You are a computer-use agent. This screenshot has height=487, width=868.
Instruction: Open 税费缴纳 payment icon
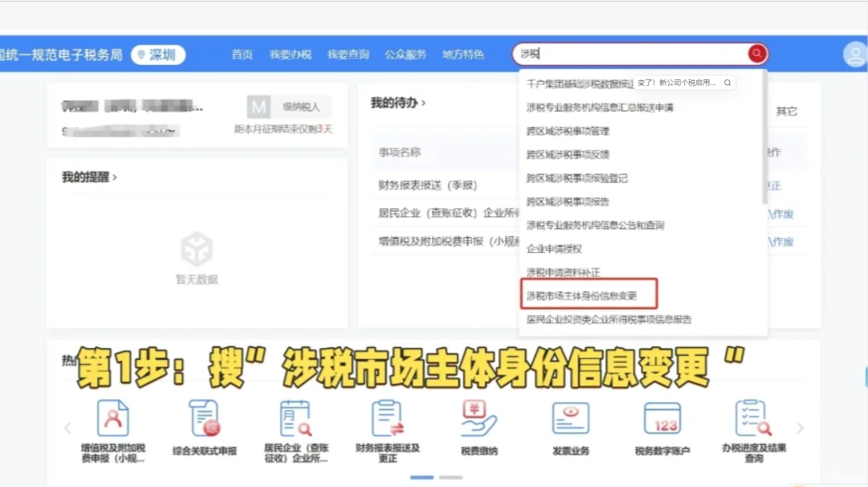479,418
